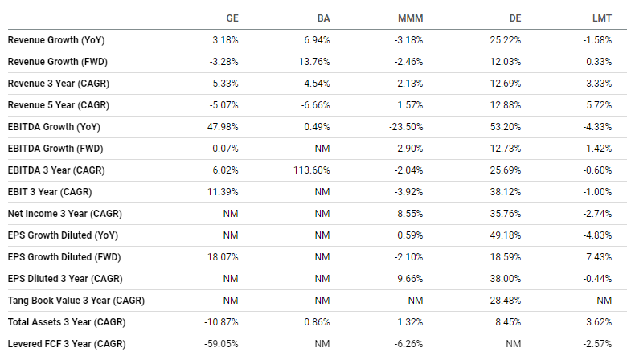Click the 113.60% BA EBITDA value

tap(312, 170)
